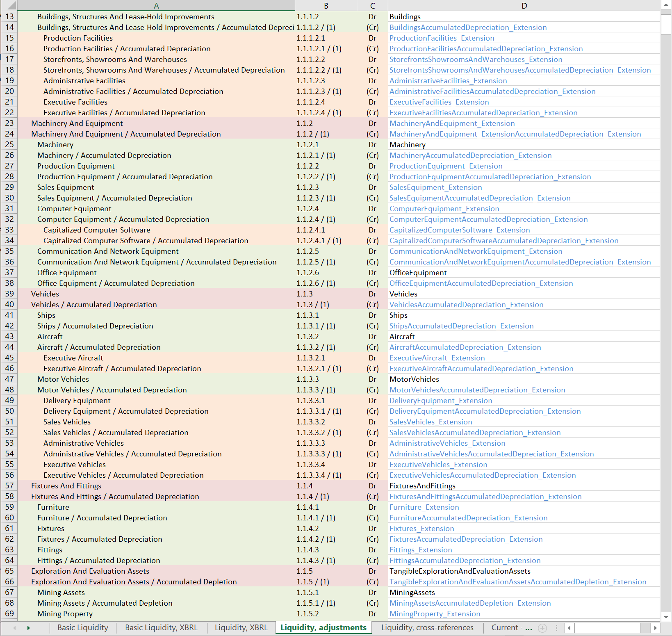This screenshot has height=636, width=672.
Task: Select the Liquidity, adjustments tab
Action: click(x=323, y=628)
